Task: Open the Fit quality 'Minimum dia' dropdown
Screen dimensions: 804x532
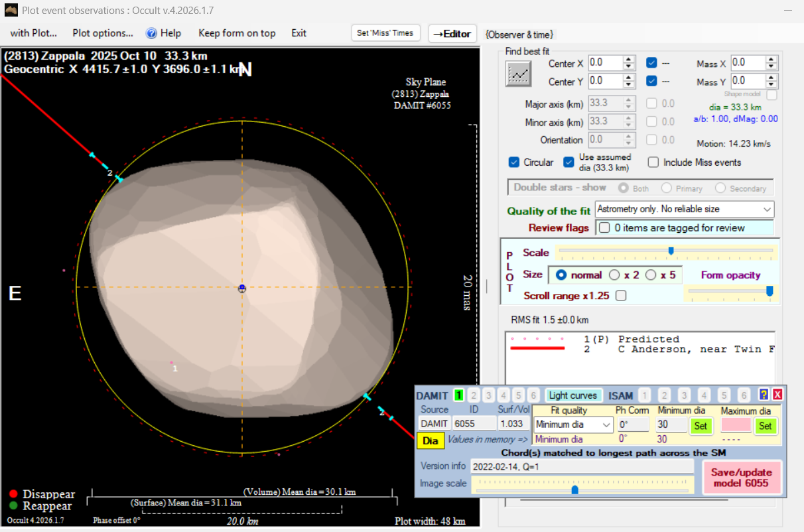Action: [573, 425]
